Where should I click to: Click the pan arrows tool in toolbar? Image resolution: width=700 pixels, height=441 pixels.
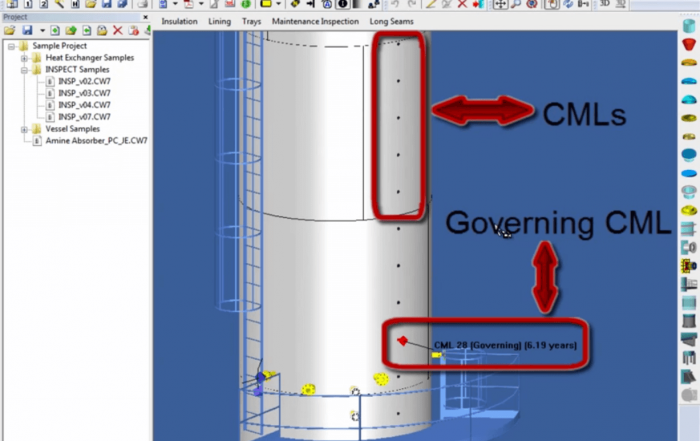pyautogui.click(x=500, y=5)
